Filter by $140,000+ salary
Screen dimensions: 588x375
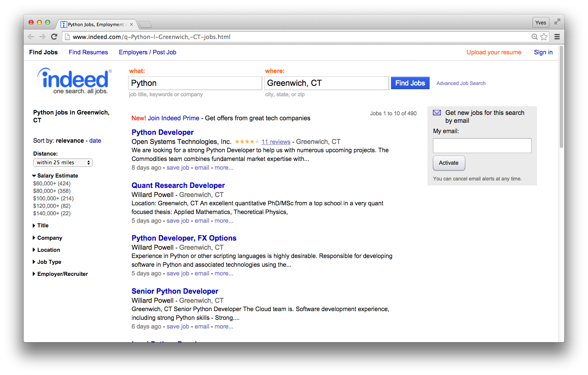(52, 213)
